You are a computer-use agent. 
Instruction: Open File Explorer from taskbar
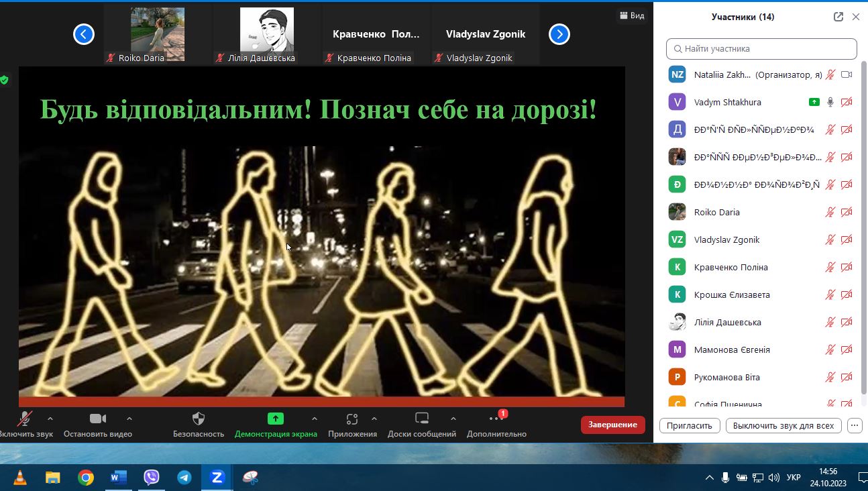point(53,478)
